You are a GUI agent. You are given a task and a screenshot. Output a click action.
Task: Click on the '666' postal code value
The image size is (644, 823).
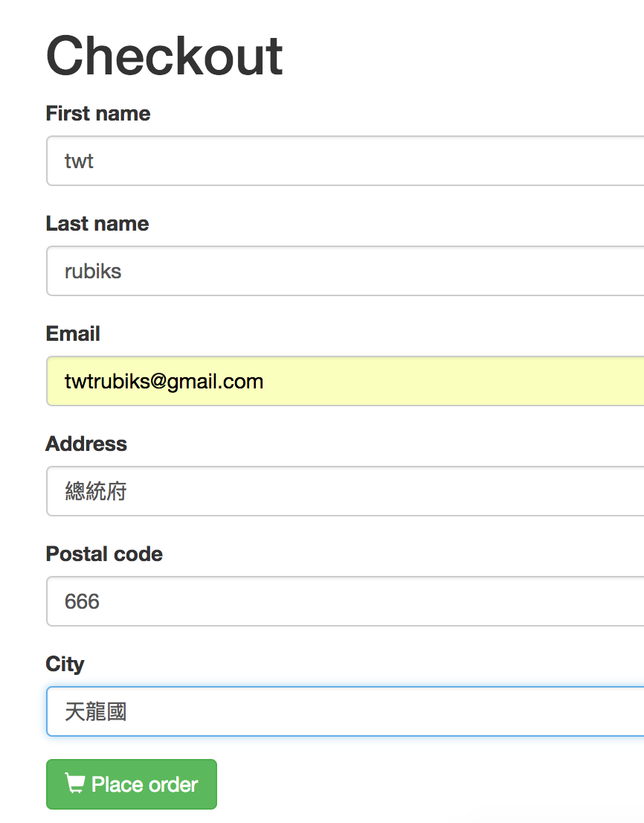82,601
